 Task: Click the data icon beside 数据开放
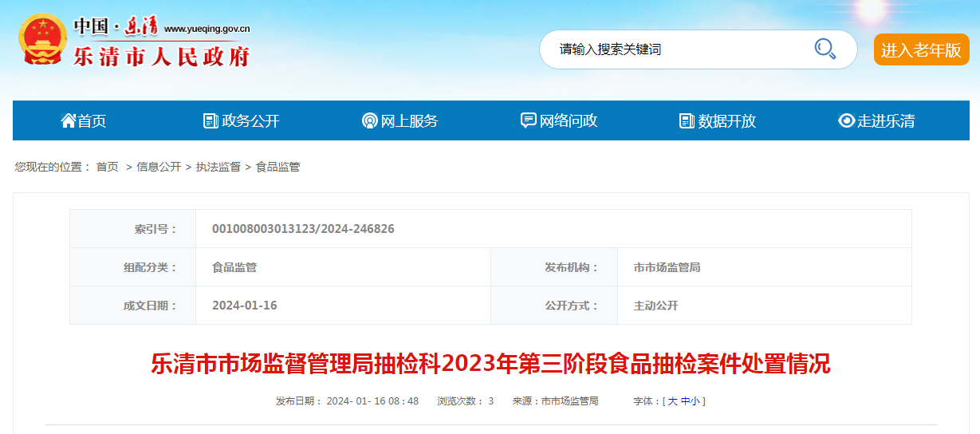coord(687,120)
